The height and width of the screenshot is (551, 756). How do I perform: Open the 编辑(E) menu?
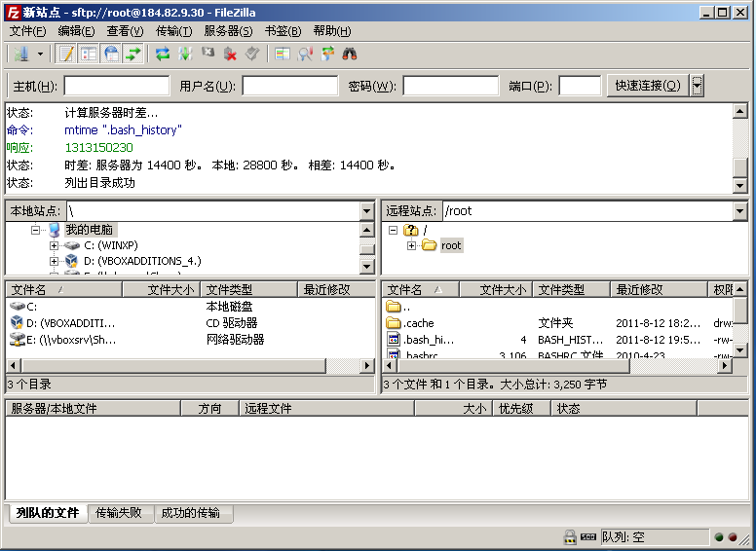click(x=76, y=31)
